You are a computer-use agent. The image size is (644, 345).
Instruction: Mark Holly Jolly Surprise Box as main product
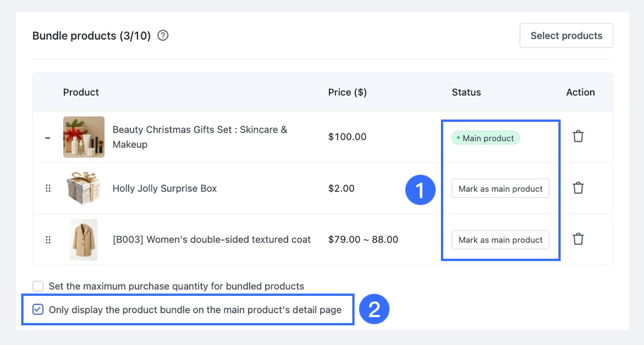tap(500, 188)
